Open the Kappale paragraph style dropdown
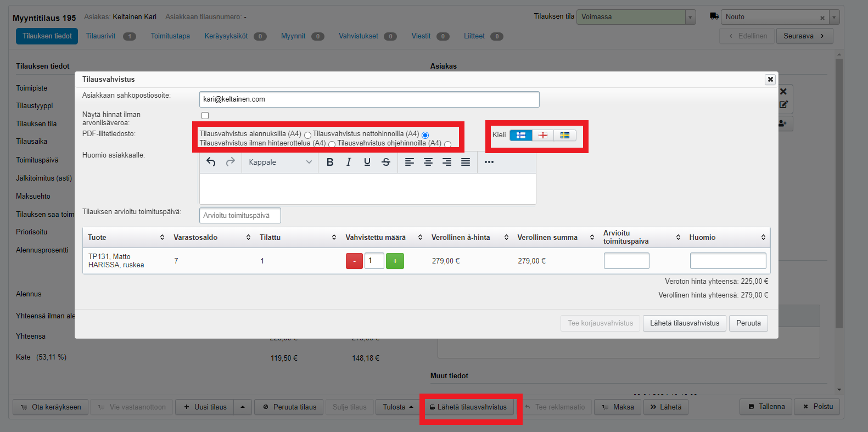This screenshot has width=868, height=432. point(280,162)
